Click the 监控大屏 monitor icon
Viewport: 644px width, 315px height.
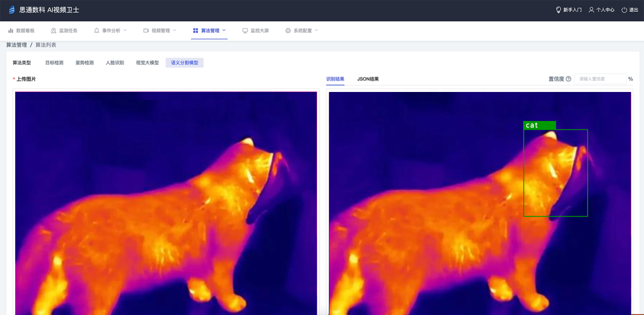[245, 30]
